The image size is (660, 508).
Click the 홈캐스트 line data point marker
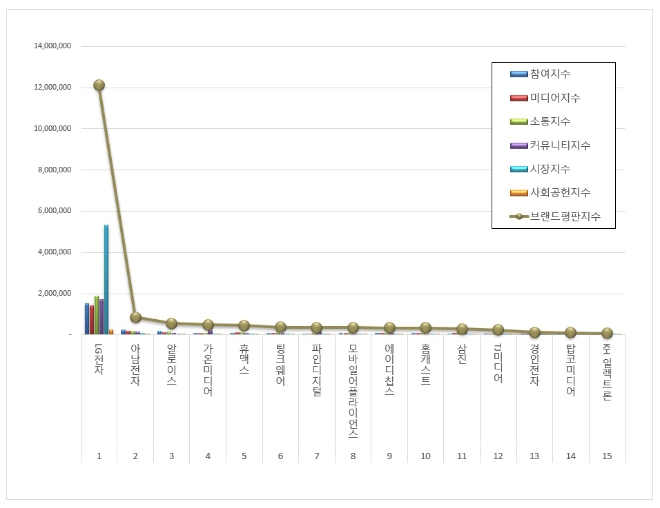pyautogui.click(x=426, y=328)
